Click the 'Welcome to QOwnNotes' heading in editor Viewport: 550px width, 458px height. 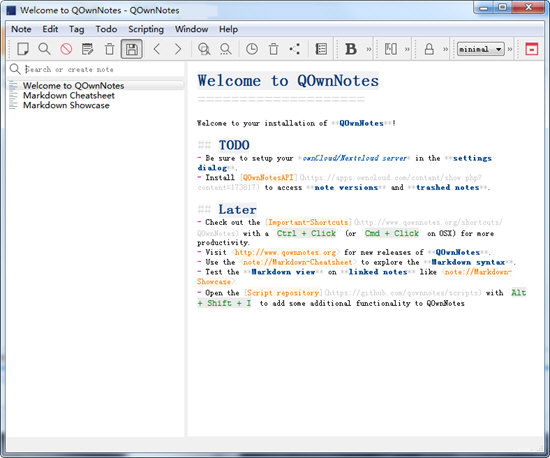[288, 81]
